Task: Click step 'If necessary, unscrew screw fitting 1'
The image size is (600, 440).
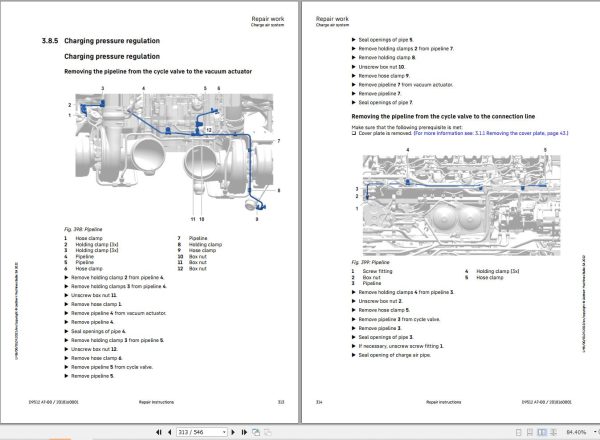Action: pos(401,346)
